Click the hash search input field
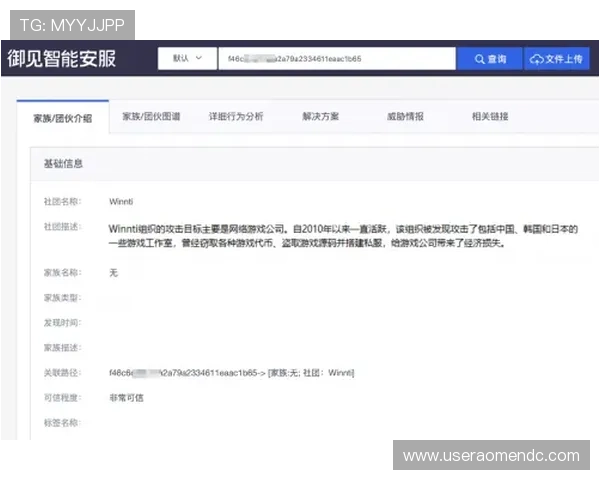The width and height of the screenshot is (600, 480). click(x=337, y=59)
